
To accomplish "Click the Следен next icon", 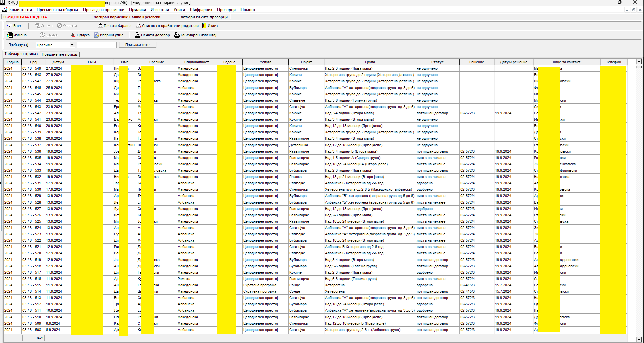I will tap(42, 35).
